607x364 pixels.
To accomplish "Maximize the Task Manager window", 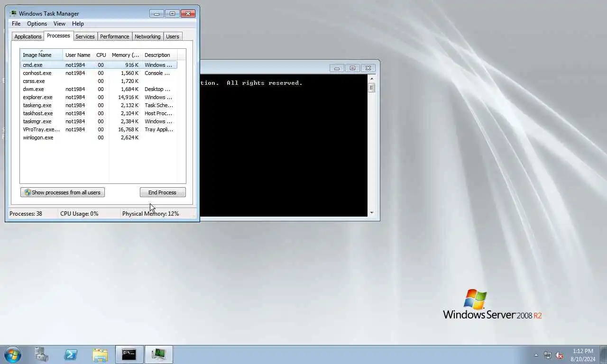I will (172, 14).
